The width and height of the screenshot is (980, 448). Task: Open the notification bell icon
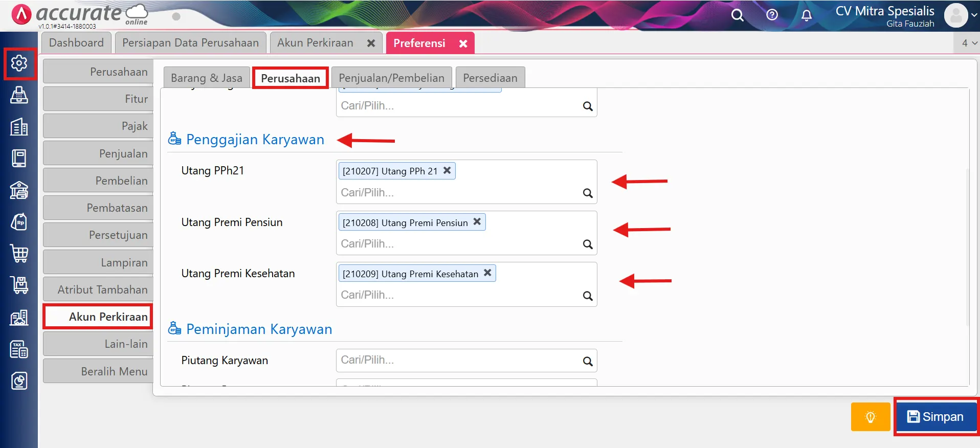click(x=806, y=15)
